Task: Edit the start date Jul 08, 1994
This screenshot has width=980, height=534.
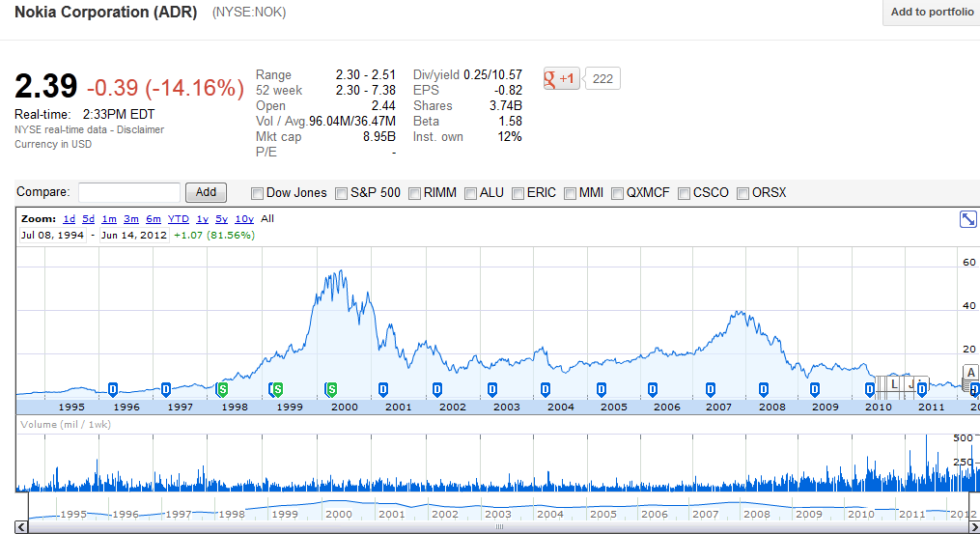Action: [x=52, y=235]
